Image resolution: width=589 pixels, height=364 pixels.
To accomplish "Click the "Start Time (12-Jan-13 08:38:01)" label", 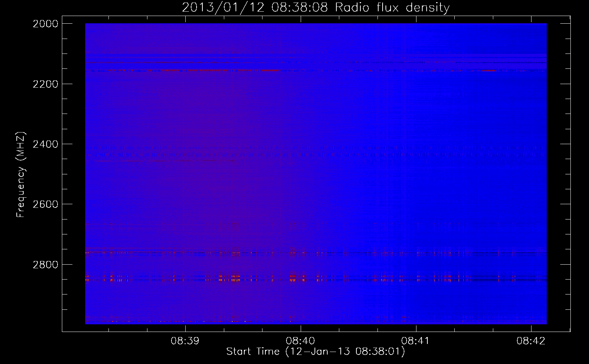I will (316, 352).
